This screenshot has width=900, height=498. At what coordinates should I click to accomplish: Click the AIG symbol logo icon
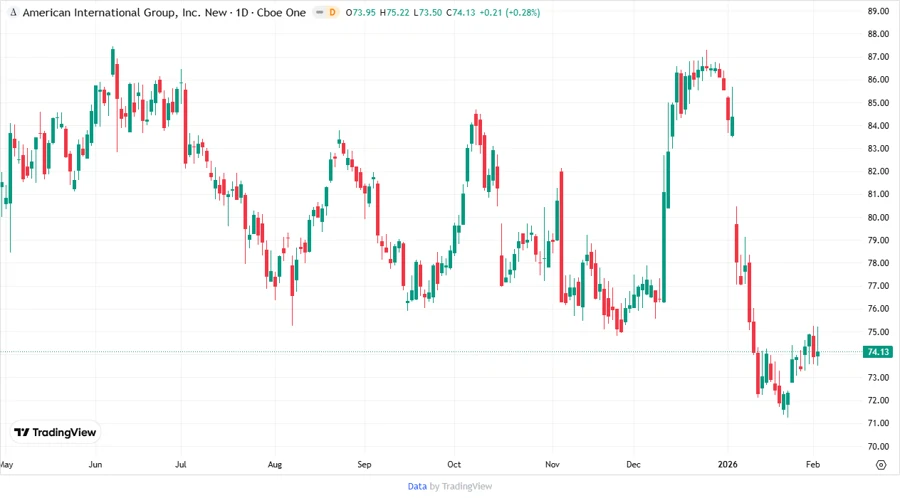(x=13, y=13)
